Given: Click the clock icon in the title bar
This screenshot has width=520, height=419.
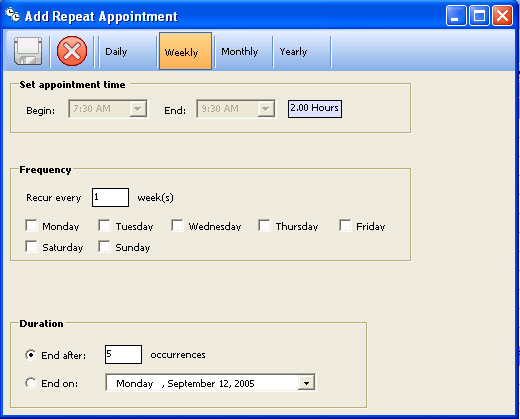Looking at the screenshot, I should point(13,15).
